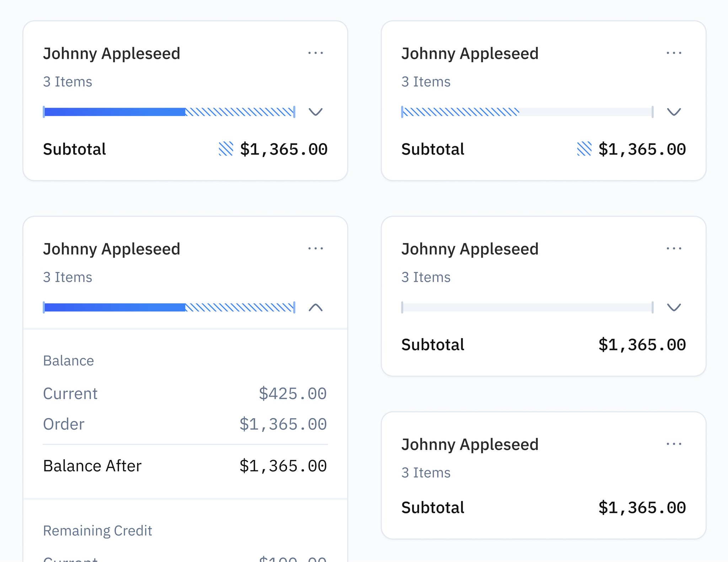The image size is (728, 562).
Task: Open more options on the empty-bar card
Action: coord(674,248)
